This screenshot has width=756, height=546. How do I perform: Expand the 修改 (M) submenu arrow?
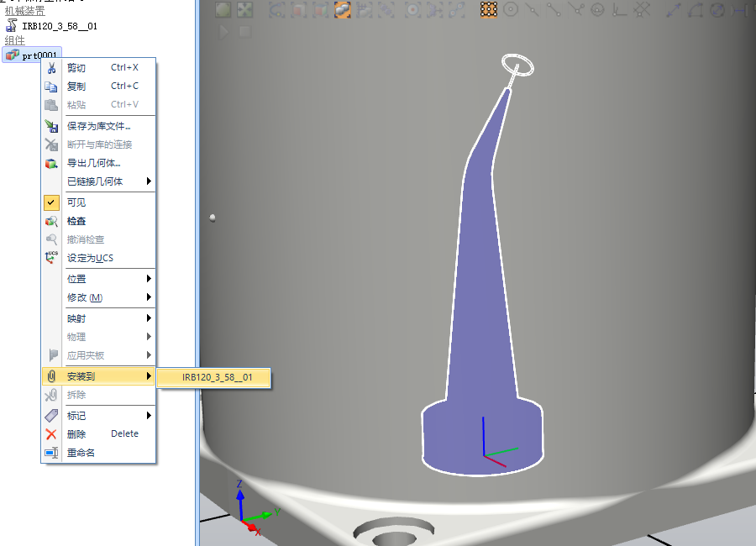(149, 297)
